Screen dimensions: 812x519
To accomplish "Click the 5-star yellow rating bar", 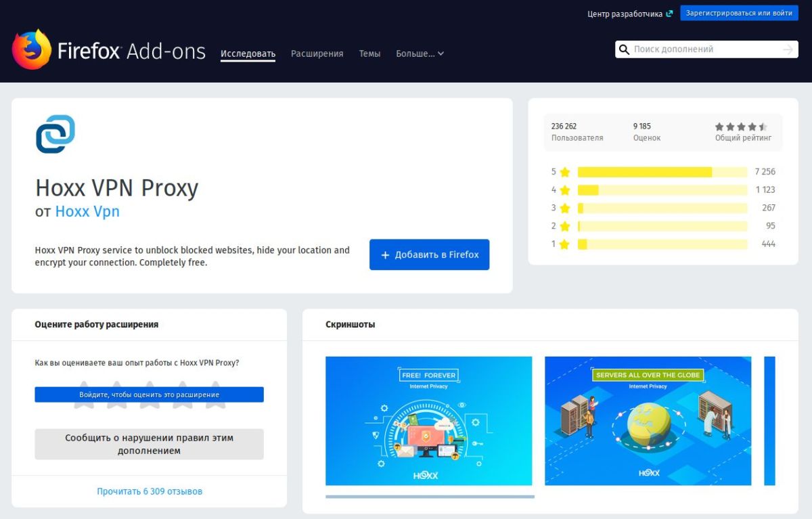I will (x=644, y=172).
